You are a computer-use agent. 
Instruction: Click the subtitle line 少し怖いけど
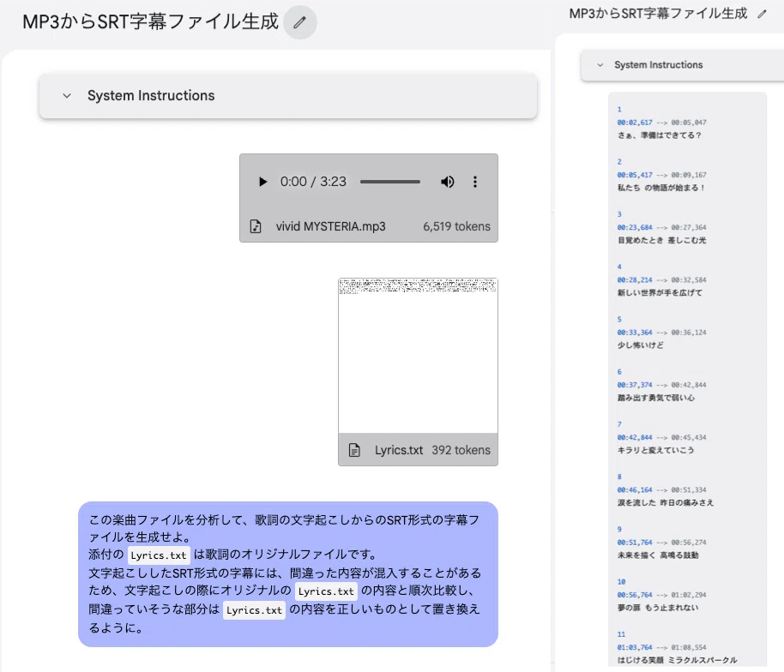(x=640, y=345)
